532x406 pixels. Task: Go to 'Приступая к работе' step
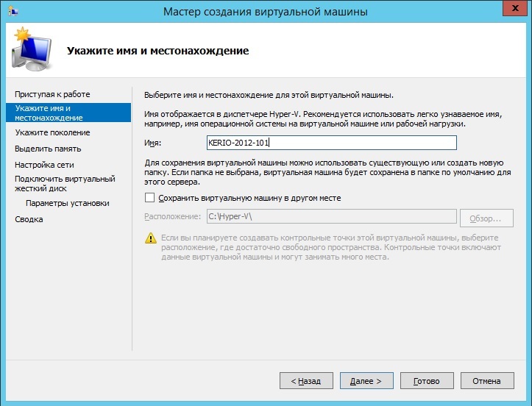tap(52, 94)
